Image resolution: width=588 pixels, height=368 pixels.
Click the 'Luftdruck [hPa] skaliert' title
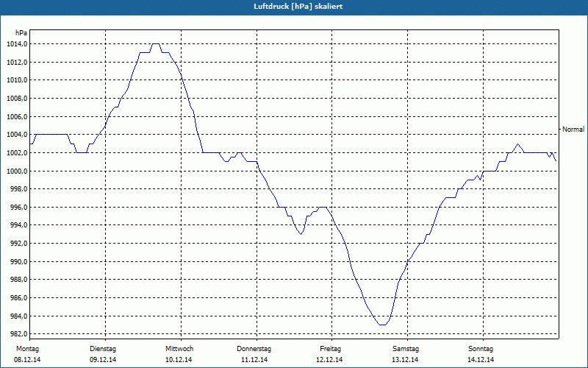point(298,7)
